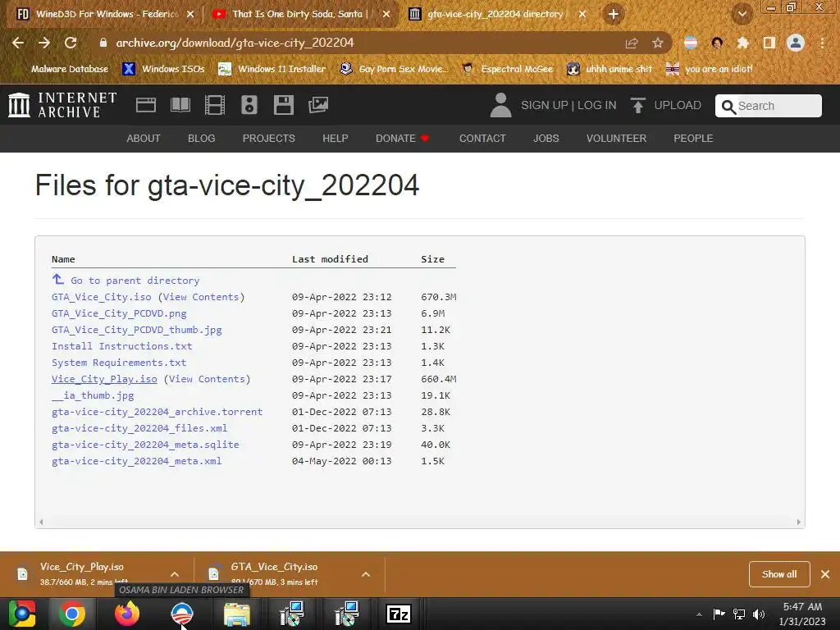Open the Chrome extensions puzzle icon
The image size is (840, 630).
(x=742, y=43)
